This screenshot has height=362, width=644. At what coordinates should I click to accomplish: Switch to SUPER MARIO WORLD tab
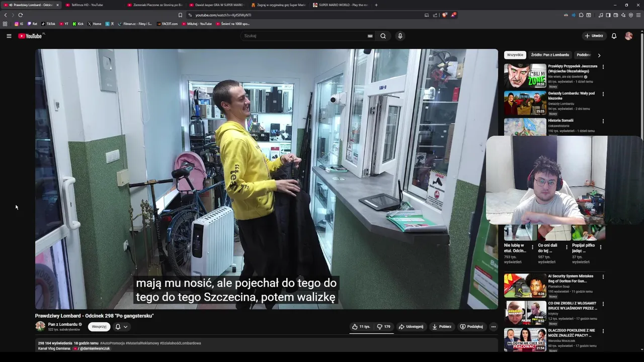pyautogui.click(x=341, y=5)
